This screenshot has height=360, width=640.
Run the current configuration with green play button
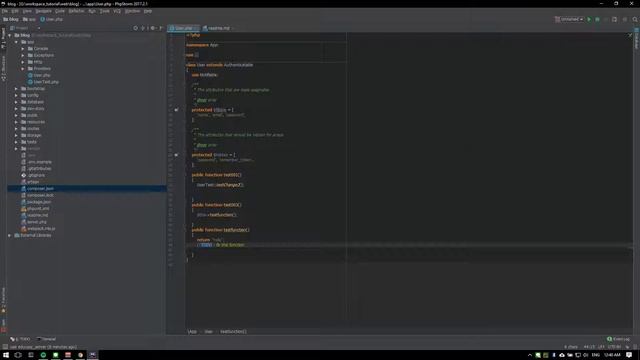[589, 19]
